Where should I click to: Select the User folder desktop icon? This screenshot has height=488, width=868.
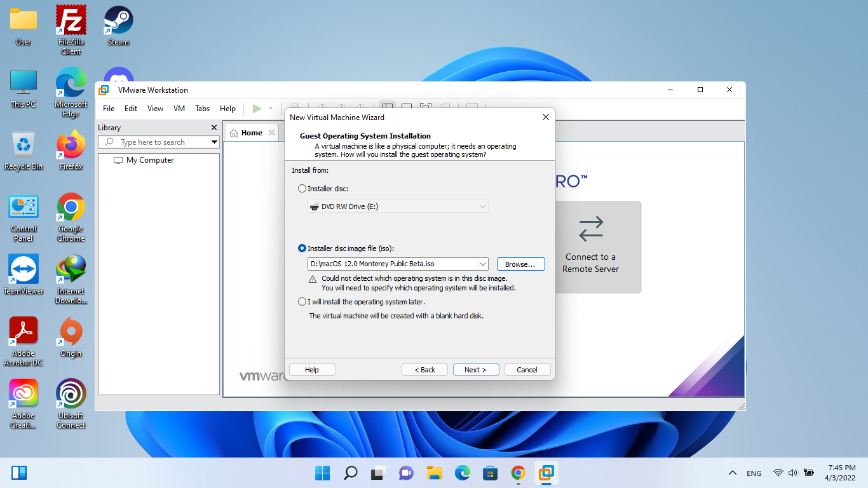pos(24,27)
